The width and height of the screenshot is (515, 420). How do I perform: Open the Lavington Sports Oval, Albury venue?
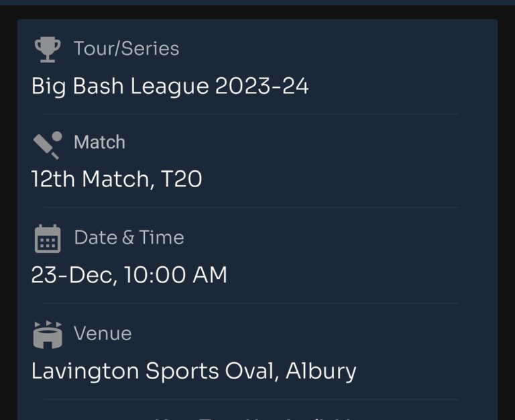point(194,372)
